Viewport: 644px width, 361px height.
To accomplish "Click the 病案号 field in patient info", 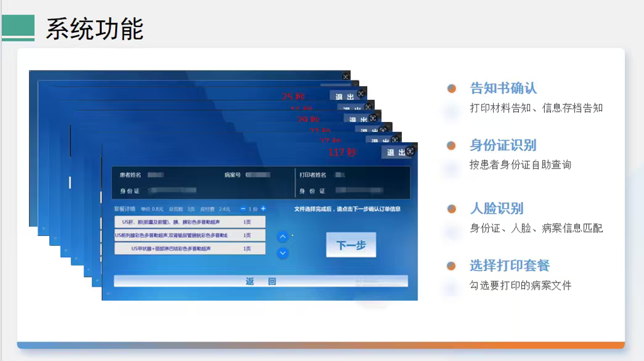I will click(x=257, y=175).
